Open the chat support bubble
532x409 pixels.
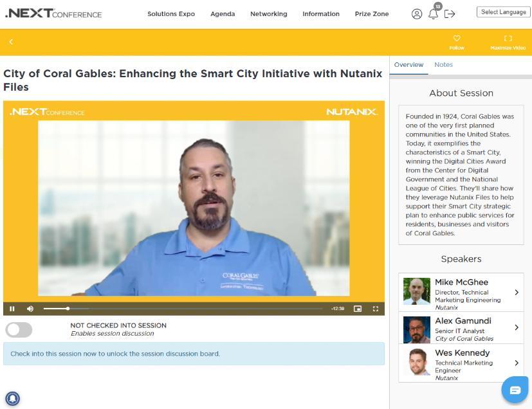click(515, 390)
